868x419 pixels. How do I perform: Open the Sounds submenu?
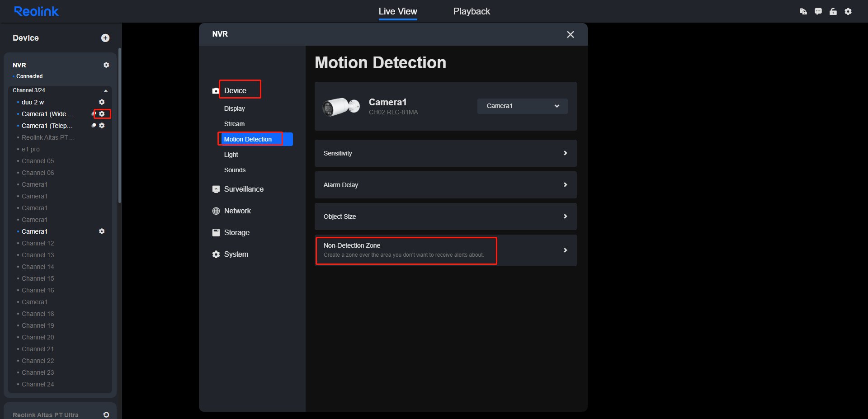tap(235, 170)
